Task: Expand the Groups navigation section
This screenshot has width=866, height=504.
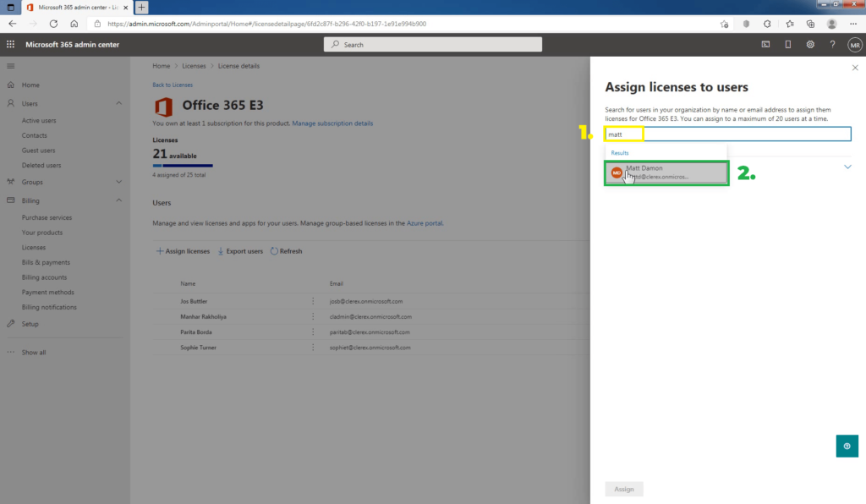Action: (118, 182)
